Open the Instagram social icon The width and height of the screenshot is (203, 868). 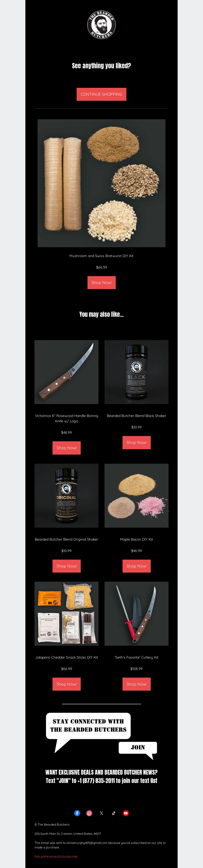(89, 813)
